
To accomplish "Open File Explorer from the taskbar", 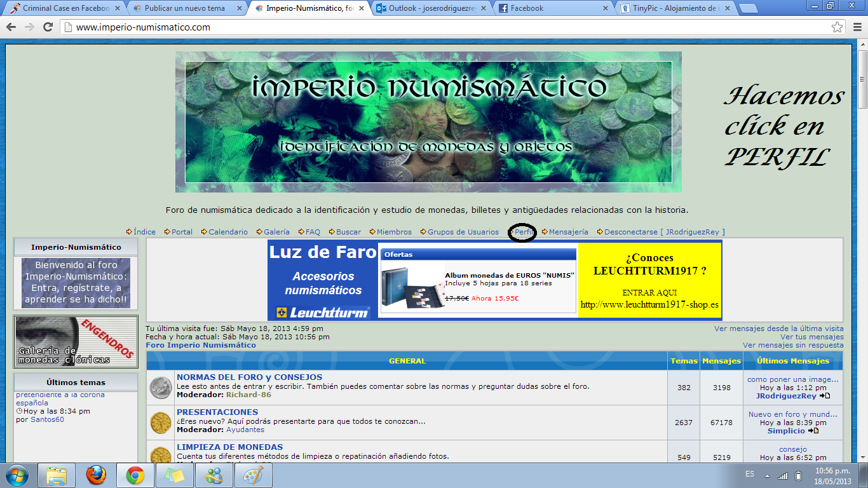I will coord(57,475).
